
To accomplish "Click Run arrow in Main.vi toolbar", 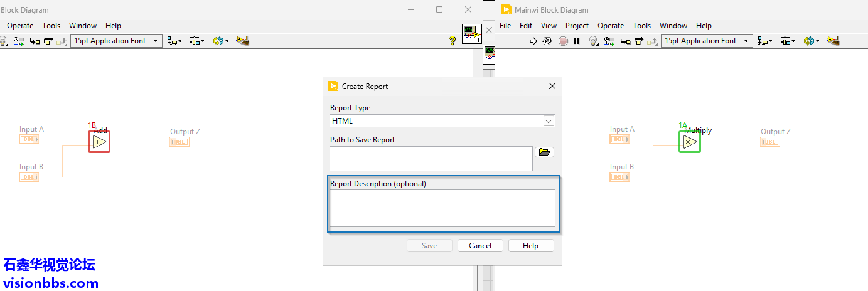I will [x=533, y=41].
